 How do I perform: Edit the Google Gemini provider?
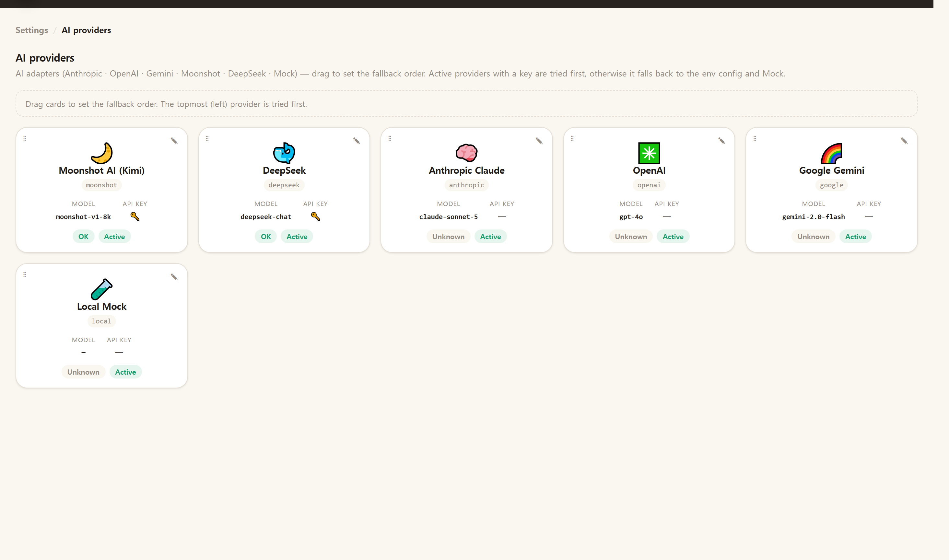(904, 141)
